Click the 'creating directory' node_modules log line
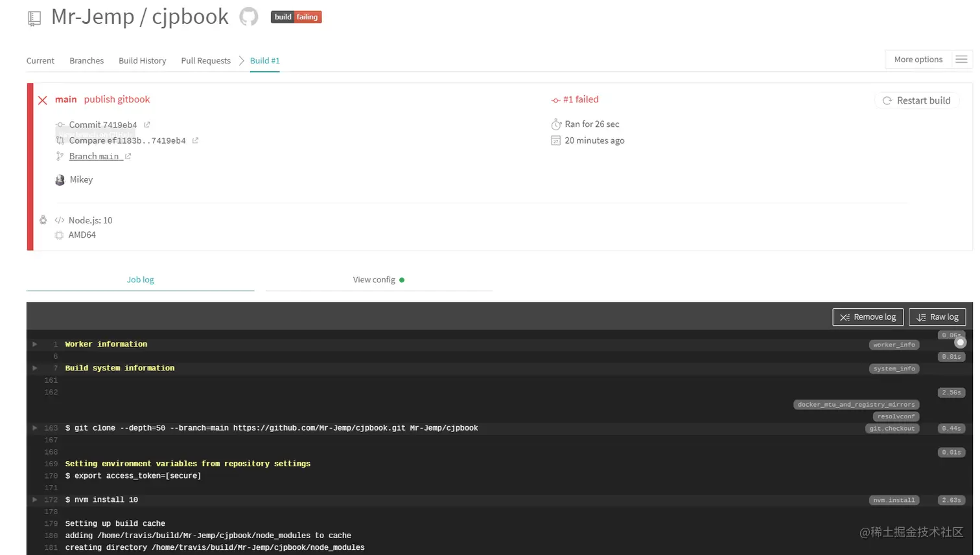 (x=215, y=548)
